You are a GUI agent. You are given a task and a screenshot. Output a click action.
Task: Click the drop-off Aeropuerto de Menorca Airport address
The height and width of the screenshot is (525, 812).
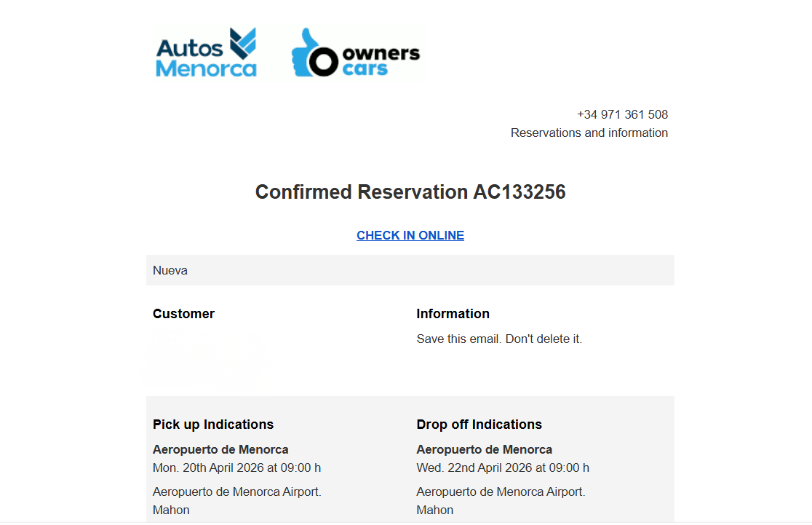point(501,492)
